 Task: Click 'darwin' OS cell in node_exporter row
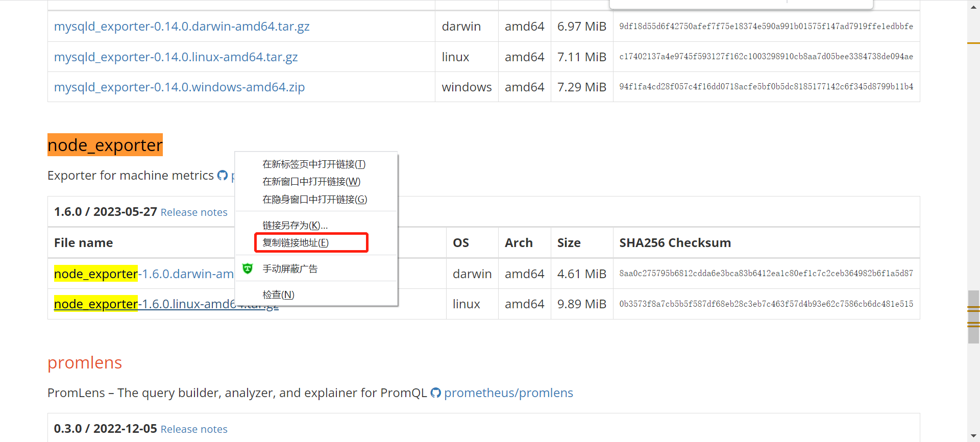(472, 274)
